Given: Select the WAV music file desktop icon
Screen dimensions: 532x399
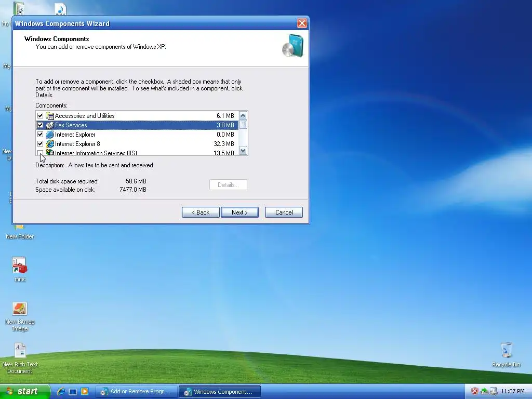Looking at the screenshot, I should [x=60, y=9].
